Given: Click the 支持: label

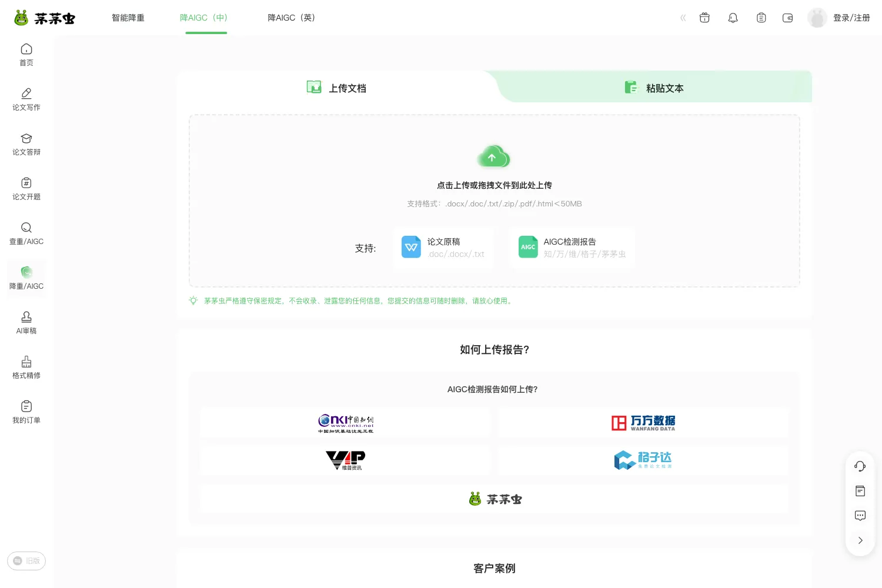Looking at the screenshot, I should [x=365, y=248].
